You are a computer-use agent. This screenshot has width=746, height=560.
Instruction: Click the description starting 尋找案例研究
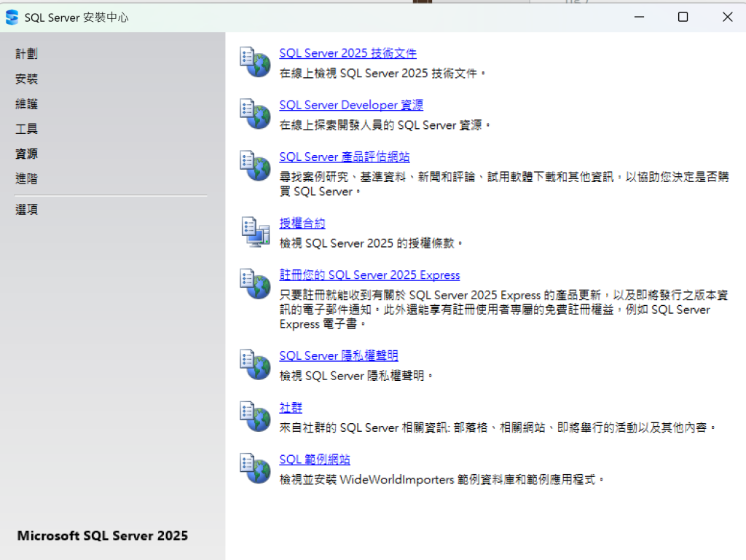pyautogui.click(x=504, y=184)
